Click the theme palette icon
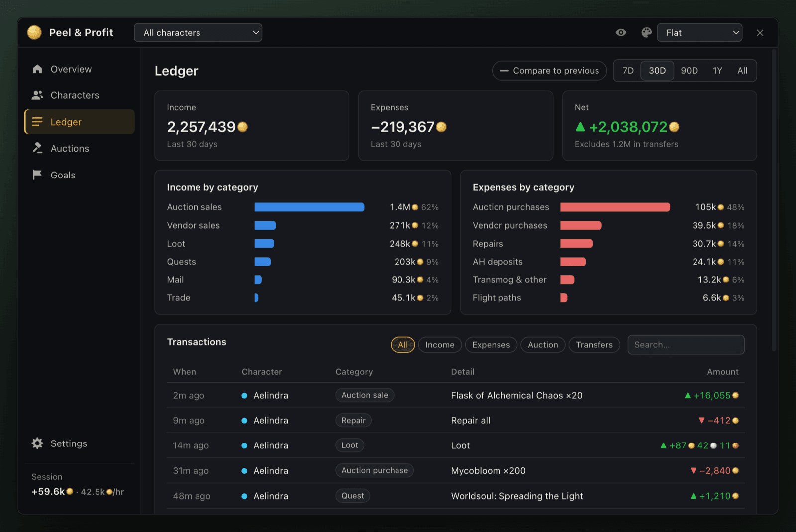 pyautogui.click(x=646, y=32)
